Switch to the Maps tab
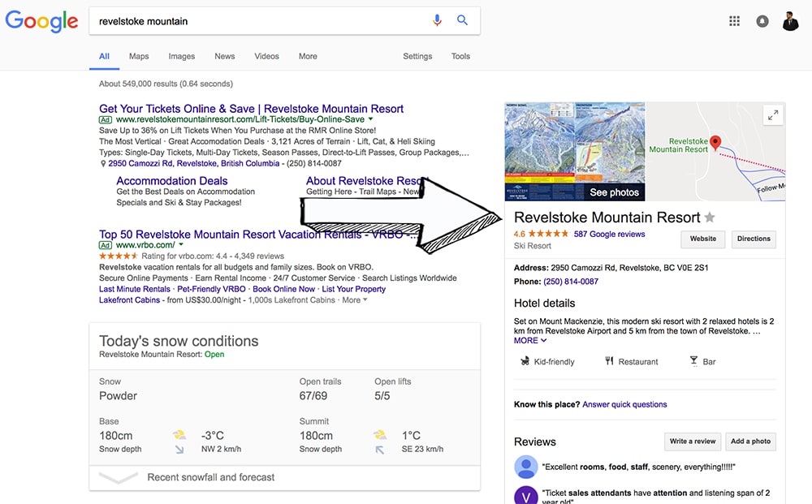 click(139, 56)
